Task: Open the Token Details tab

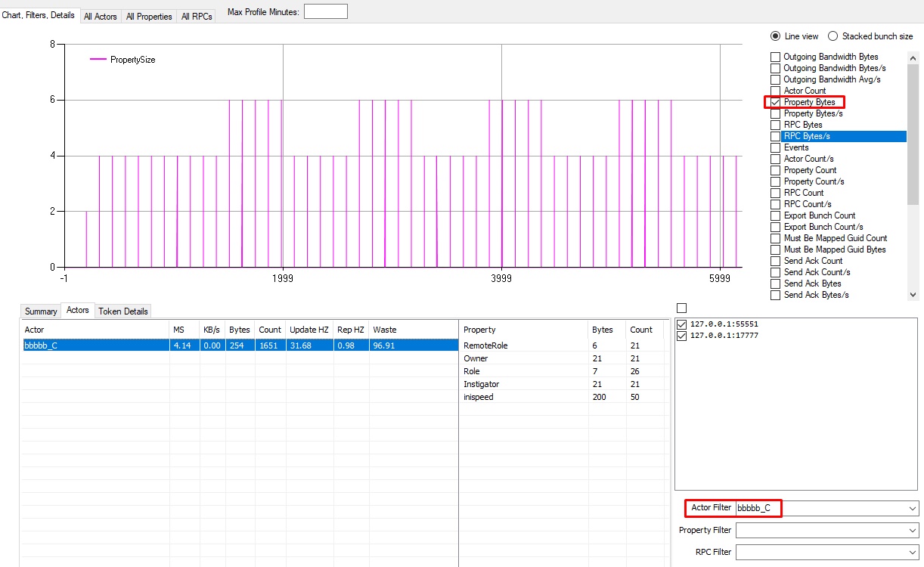Action: click(x=123, y=311)
